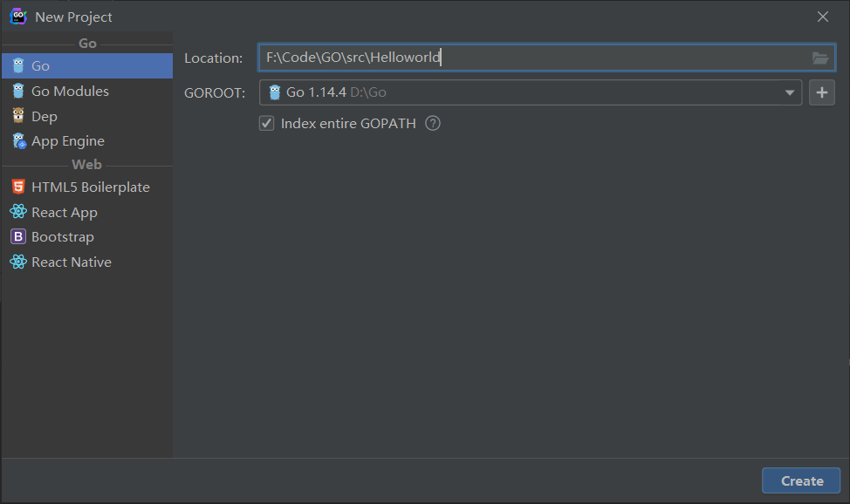
Task: Click the Create button
Action: click(801, 480)
